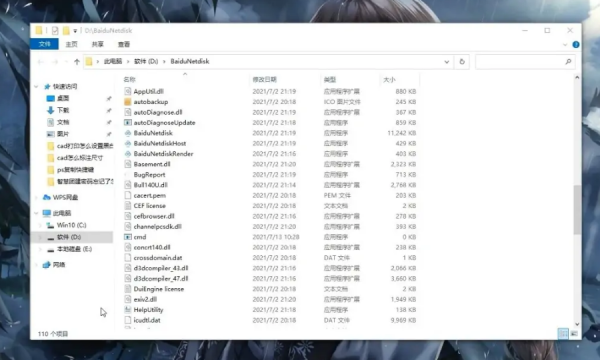Expand the WPS网盘 tree node
This screenshot has width=600, height=360.
click(x=36, y=197)
